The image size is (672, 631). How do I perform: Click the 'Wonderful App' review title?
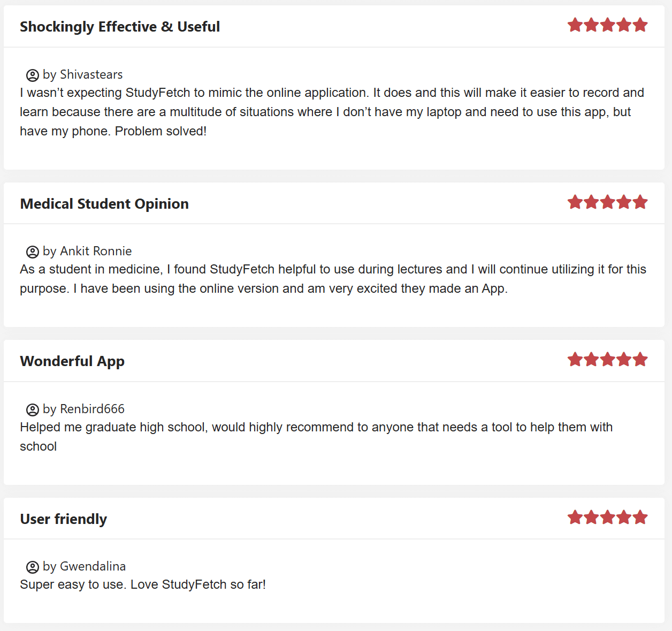click(72, 361)
